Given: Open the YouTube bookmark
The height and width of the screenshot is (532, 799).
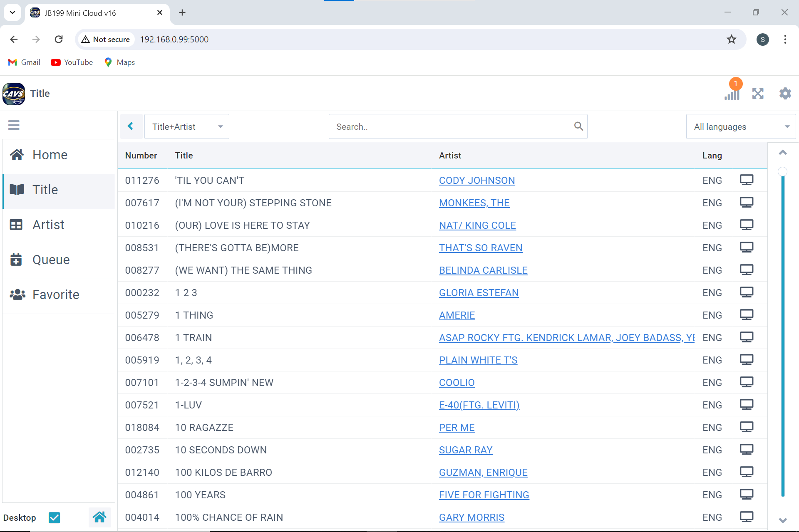Looking at the screenshot, I should click(72, 62).
